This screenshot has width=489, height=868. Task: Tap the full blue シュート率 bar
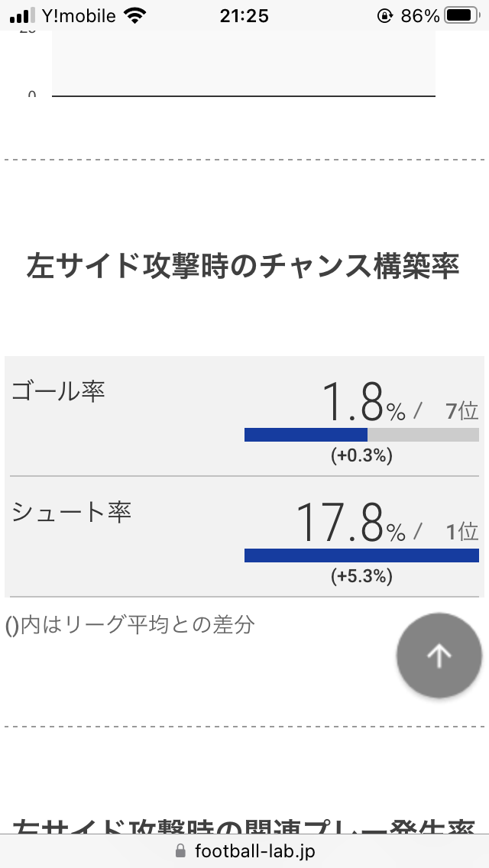tap(361, 555)
